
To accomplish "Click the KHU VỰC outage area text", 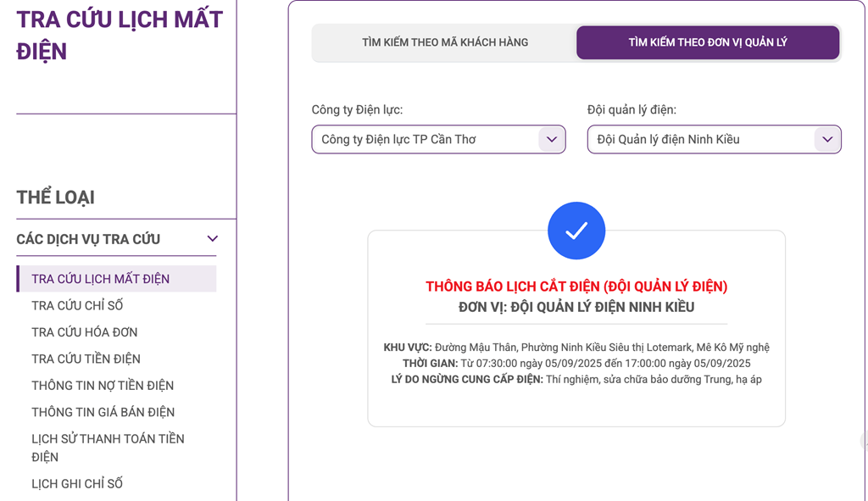I will [x=576, y=347].
